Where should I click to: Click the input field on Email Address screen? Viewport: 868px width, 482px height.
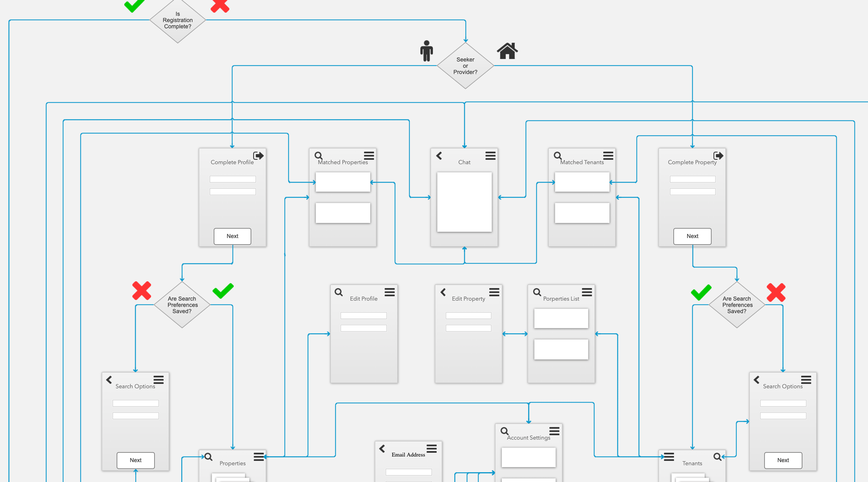(409, 472)
